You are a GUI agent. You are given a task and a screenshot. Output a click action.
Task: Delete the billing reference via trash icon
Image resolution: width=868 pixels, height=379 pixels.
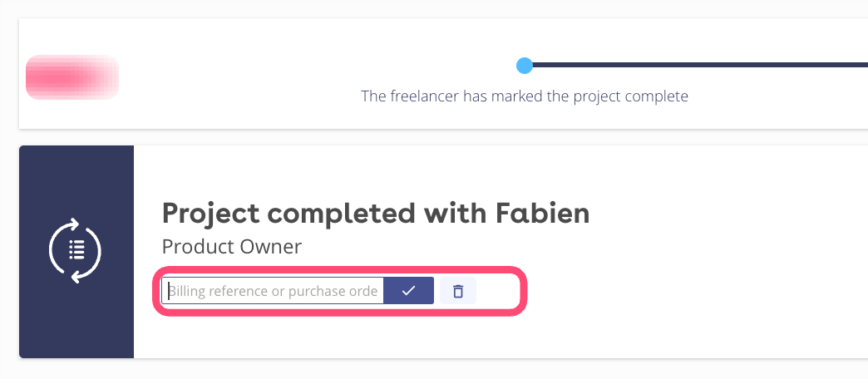(x=457, y=291)
